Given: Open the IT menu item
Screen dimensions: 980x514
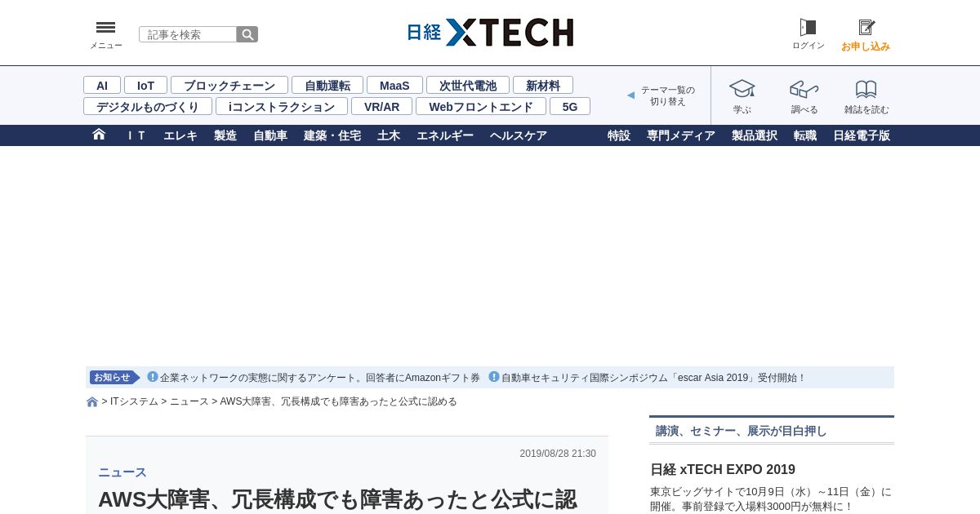Looking at the screenshot, I should 136,135.
